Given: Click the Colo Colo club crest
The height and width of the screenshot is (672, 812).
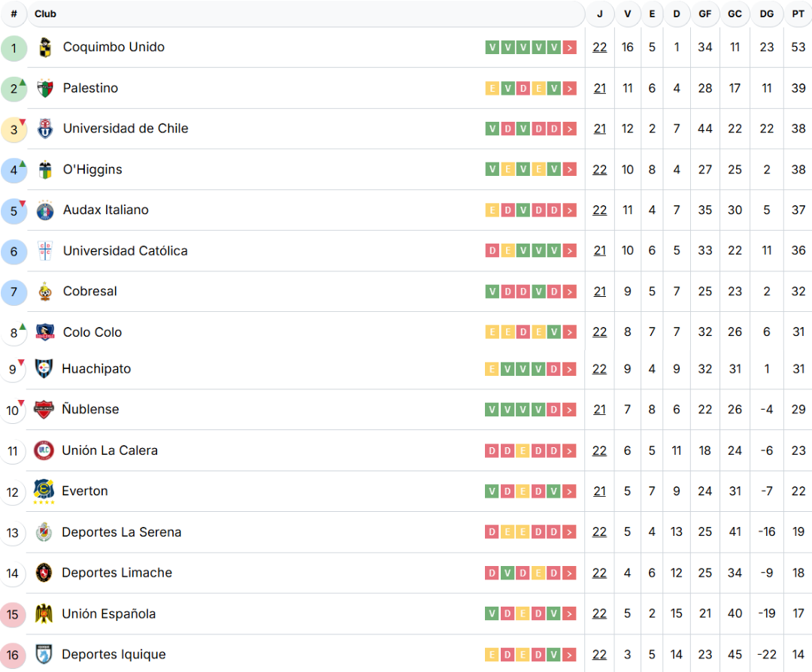Looking at the screenshot, I should tap(45, 332).
